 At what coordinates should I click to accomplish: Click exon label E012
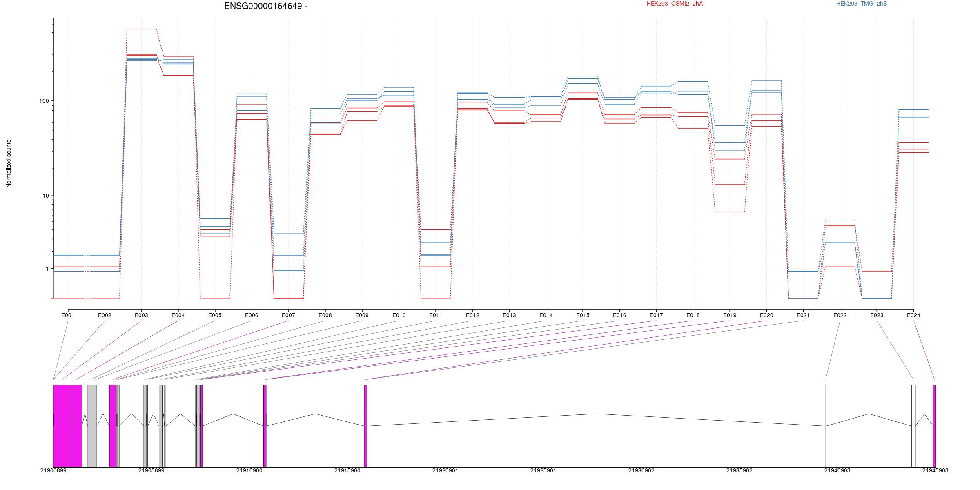(472, 315)
